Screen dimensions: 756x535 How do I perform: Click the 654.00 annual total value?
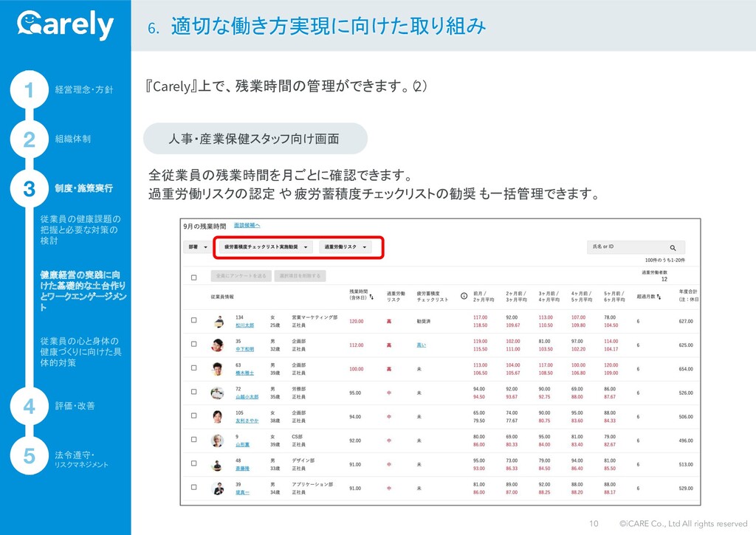[686, 369]
